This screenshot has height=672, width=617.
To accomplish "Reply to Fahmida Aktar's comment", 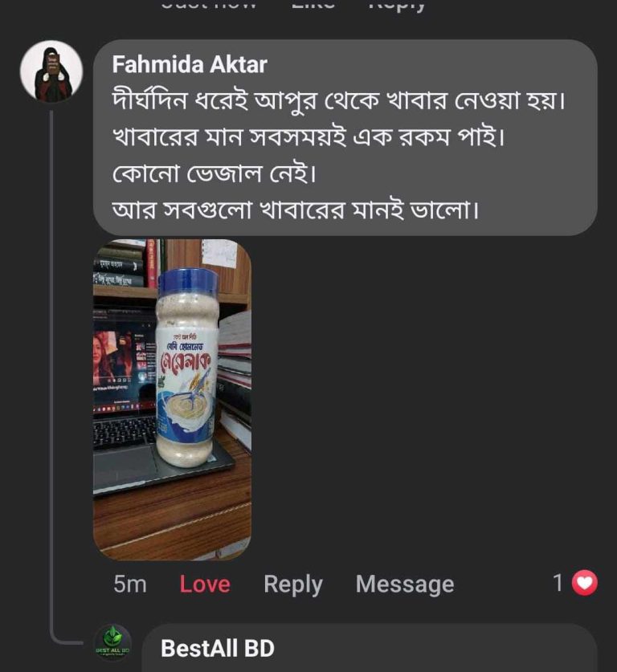I will click(292, 584).
